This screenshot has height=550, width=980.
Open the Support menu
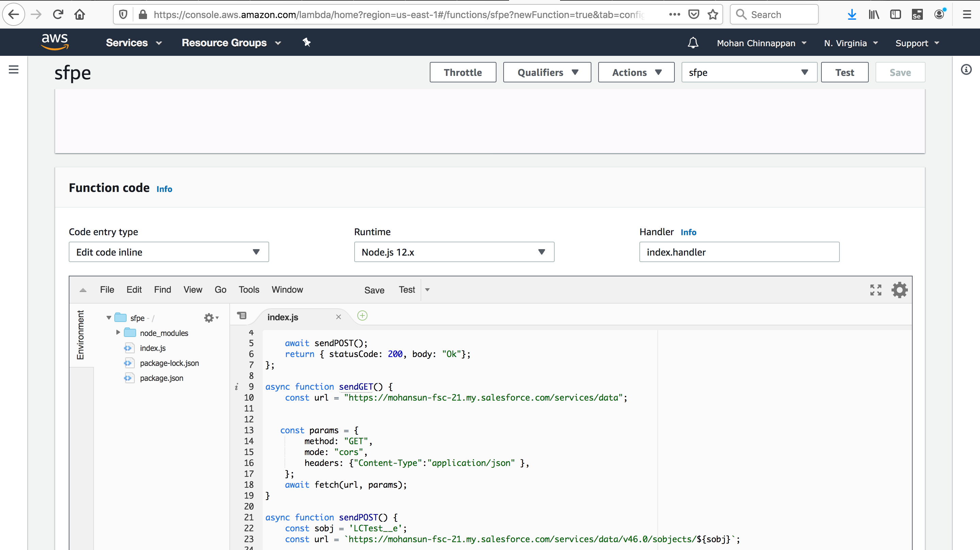tap(917, 43)
